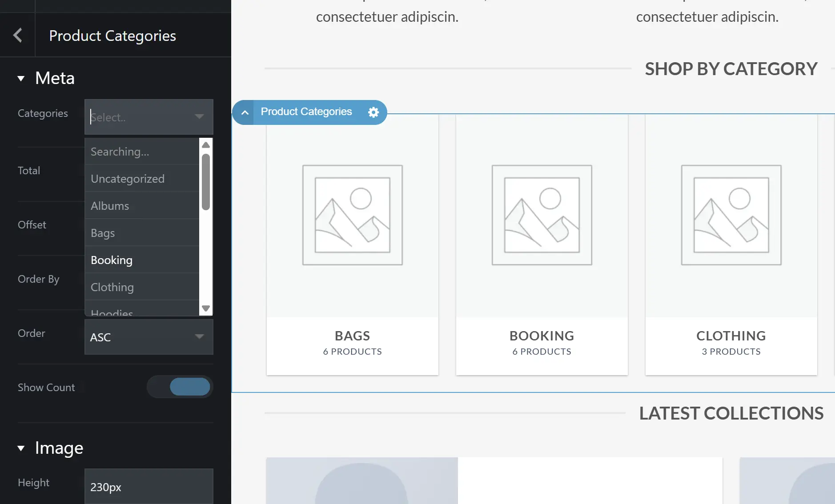Image resolution: width=835 pixels, height=504 pixels.
Task: Click the Booking placeholder image icon
Action: click(542, 215)
